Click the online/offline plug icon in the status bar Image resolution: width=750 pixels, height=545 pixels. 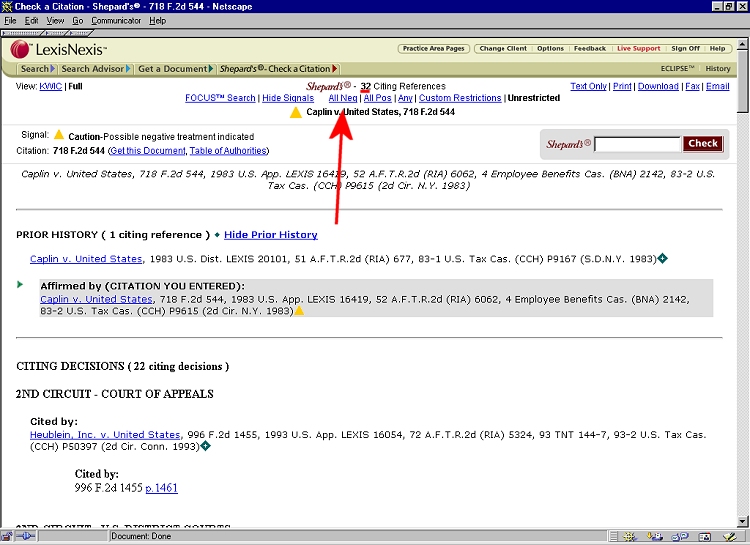point(25,536)
